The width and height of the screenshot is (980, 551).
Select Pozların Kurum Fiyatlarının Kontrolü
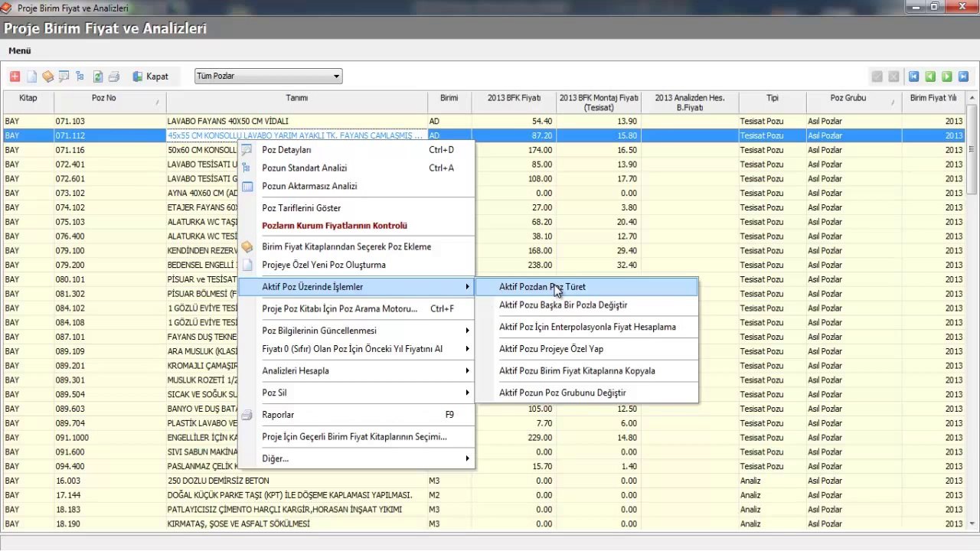(357, 226)
